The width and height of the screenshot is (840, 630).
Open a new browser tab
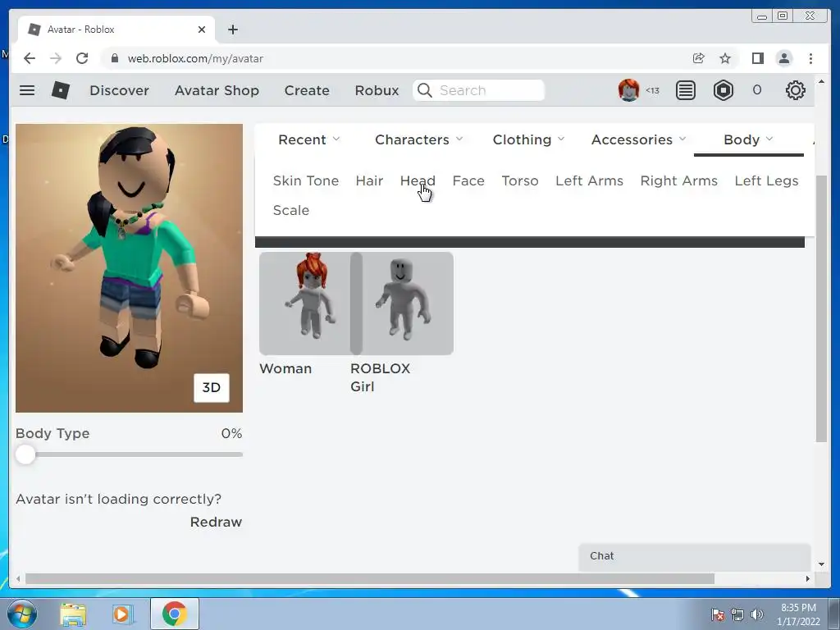(x=232, y=30)
